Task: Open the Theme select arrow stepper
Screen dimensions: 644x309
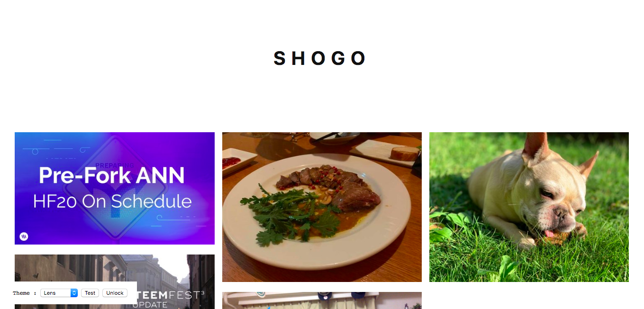Action: [x=74, y=293]
